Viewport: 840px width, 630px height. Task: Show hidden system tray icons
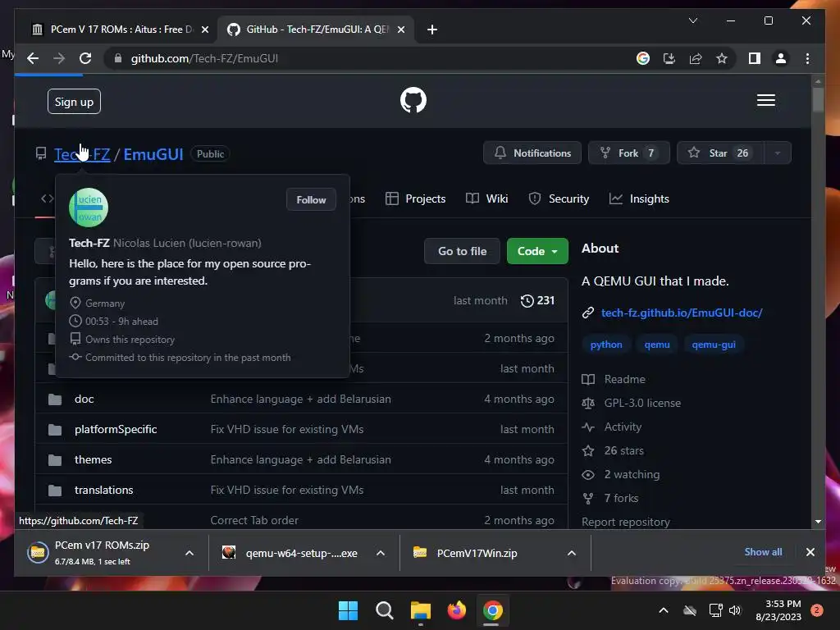pyautogui.click(x=663, y=610)
